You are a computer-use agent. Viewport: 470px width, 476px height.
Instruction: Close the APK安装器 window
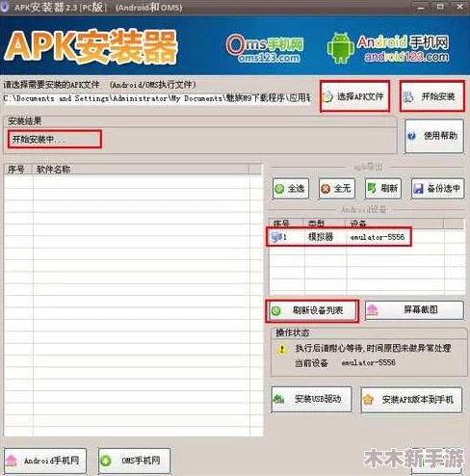click(x=460, y=7)
